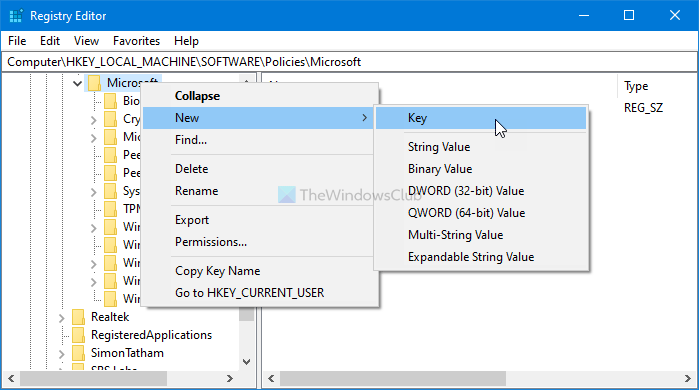Click the SimonTatham folder icon
700x390 pixels.
click(78, 353)
